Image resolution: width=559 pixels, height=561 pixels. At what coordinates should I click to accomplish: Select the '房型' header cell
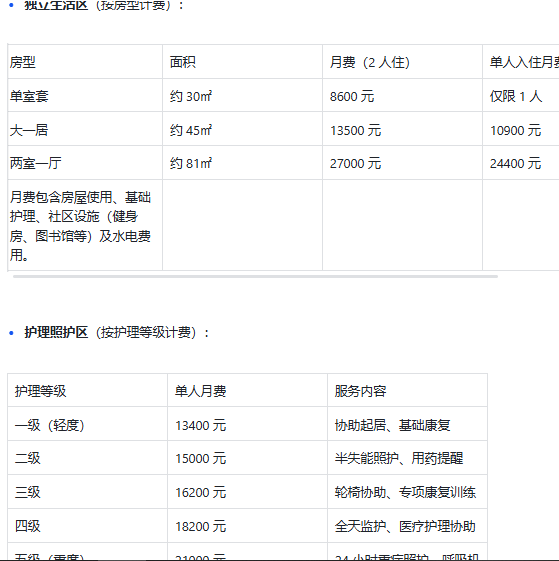coord(85,62)
